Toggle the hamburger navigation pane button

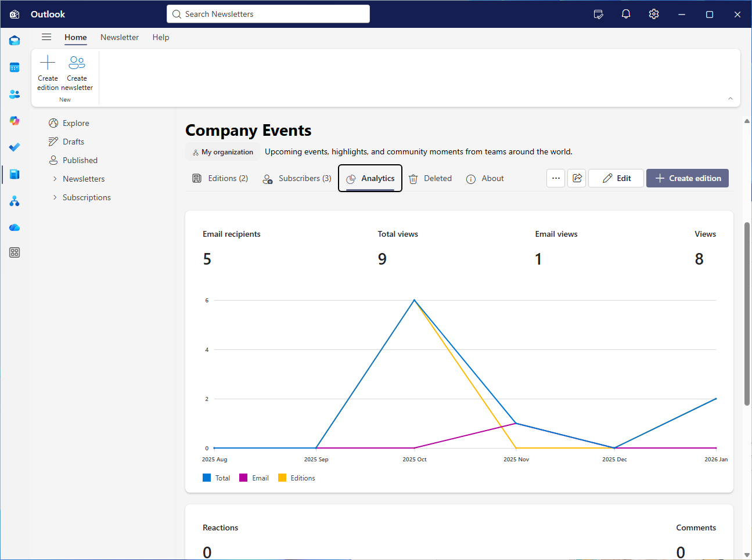point(46,37)
